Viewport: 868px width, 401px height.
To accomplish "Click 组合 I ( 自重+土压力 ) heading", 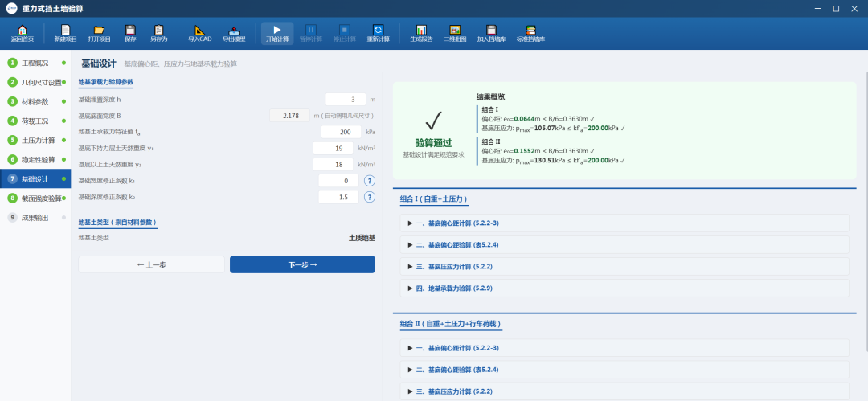I will (x=435, y=198).
